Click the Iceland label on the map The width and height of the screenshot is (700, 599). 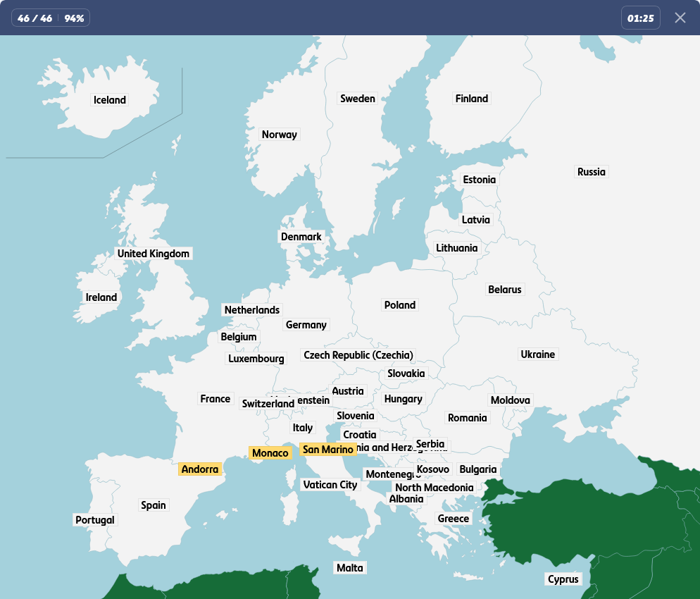[x=110, y=100]
